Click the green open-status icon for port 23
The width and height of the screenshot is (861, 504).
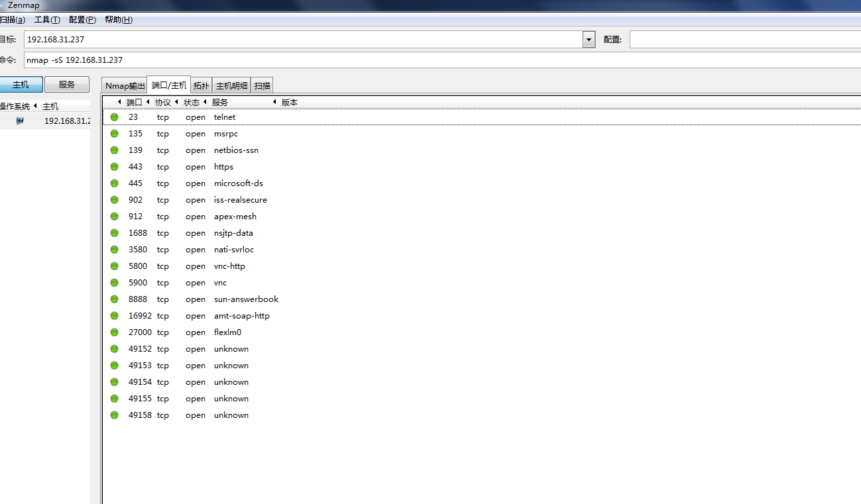(x=115, y=117)
